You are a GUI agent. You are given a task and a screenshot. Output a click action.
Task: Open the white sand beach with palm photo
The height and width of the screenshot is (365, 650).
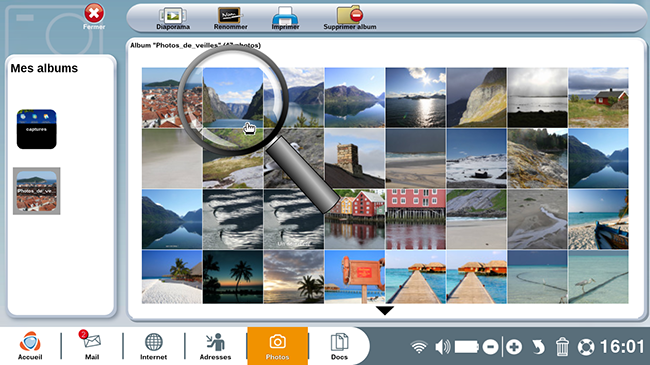click(172, 277)
